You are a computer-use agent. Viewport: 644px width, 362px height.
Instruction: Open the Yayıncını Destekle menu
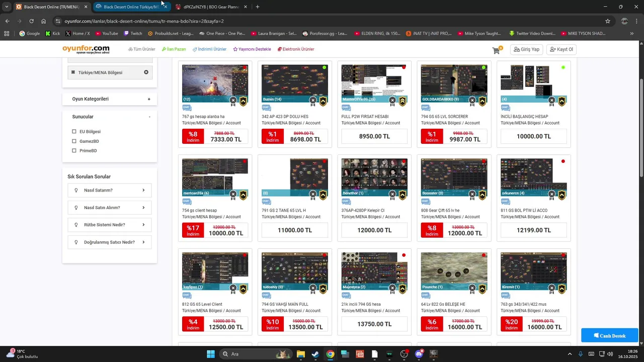tap(252, 49)
